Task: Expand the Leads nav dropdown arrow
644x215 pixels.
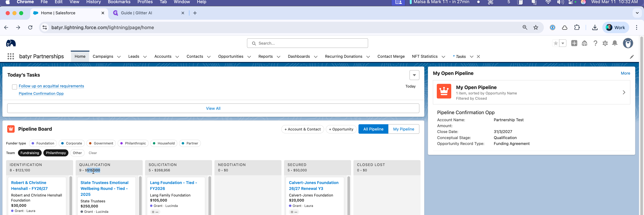Action: point(145,57)
